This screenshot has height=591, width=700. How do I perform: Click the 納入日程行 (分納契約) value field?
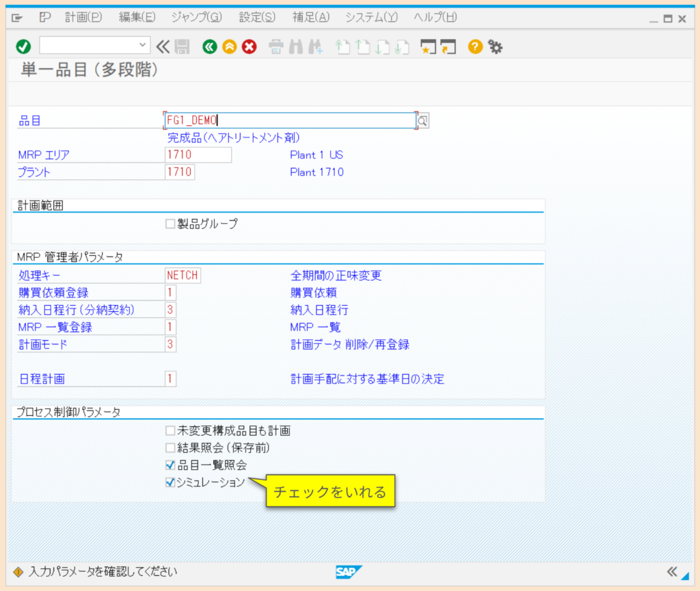[170, 310]
